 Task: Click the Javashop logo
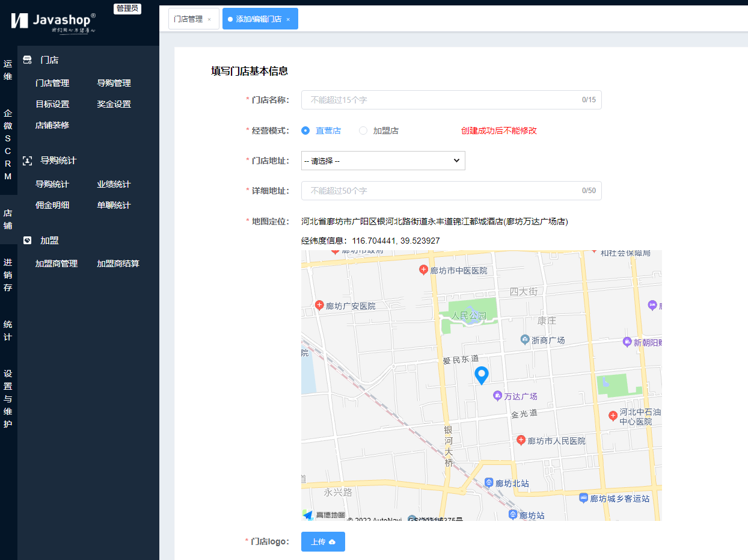tap(53, 22)
